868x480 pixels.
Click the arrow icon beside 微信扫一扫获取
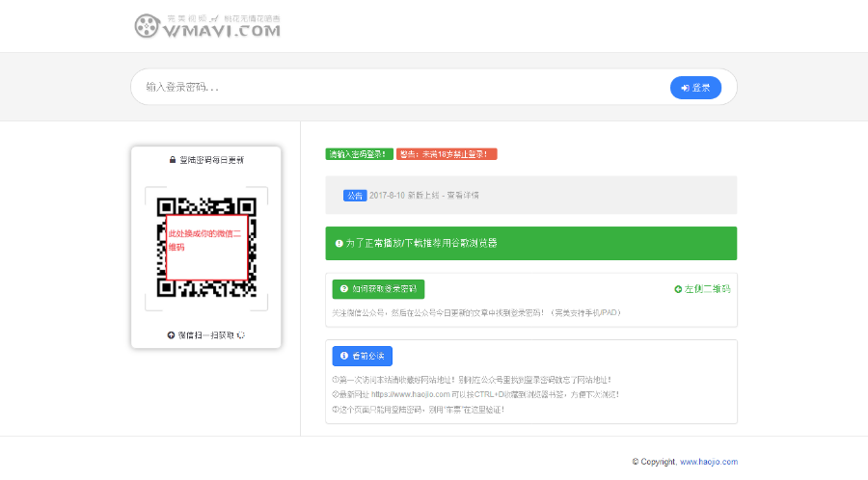(171, 335)
